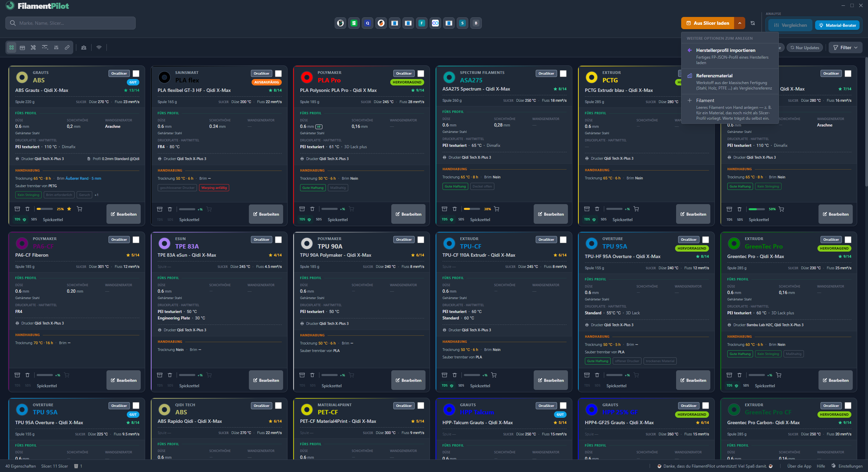Switch to the table view icon
The width and height of the screenshot is (868, 472).
(x=22, y=48)
